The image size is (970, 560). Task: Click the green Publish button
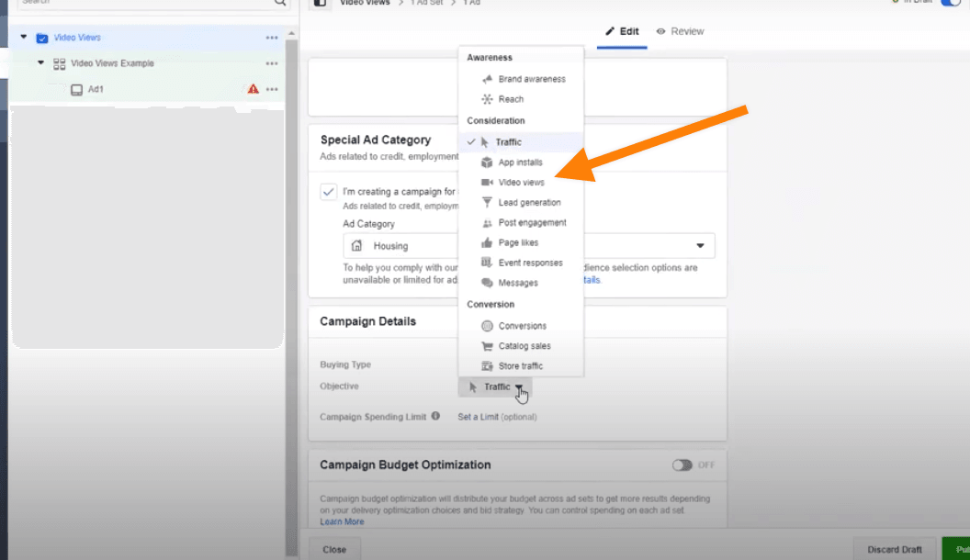pyautogui.click(x=956, y=549)
